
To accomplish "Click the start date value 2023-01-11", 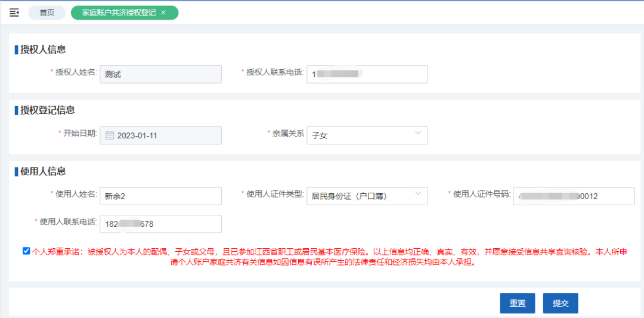I will click(x=137, y=135).
